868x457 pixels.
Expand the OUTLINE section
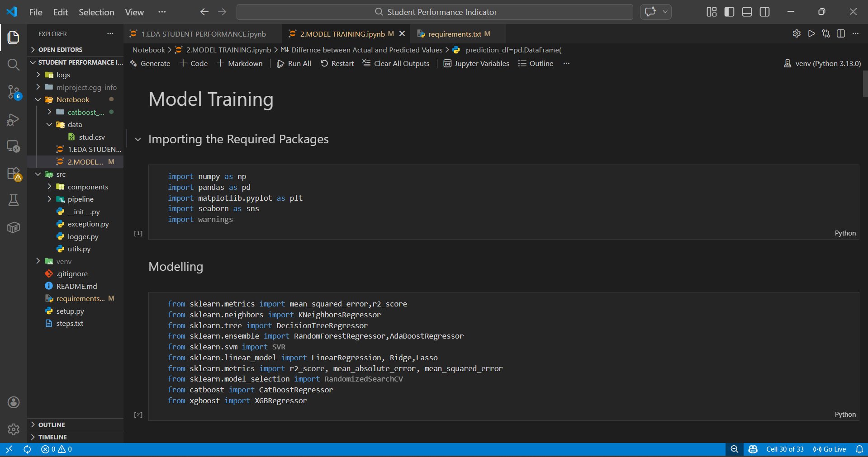(x=52, y=425)
